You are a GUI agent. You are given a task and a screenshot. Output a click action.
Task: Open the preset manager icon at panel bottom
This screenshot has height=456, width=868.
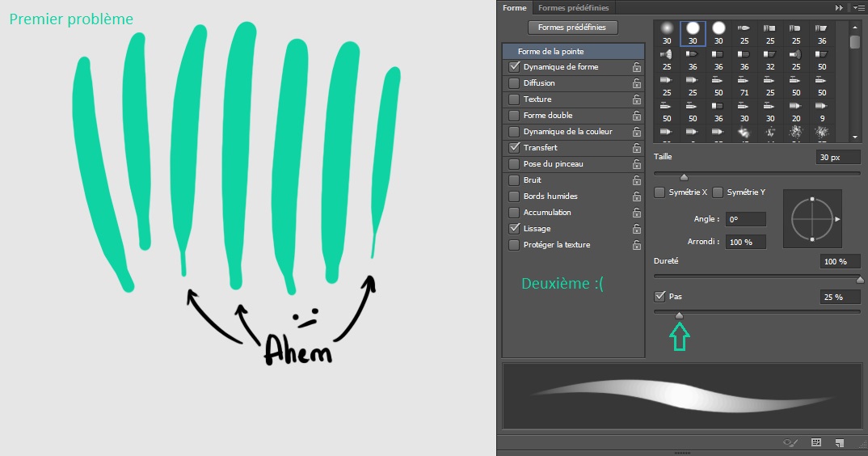[x=816, y=443]
